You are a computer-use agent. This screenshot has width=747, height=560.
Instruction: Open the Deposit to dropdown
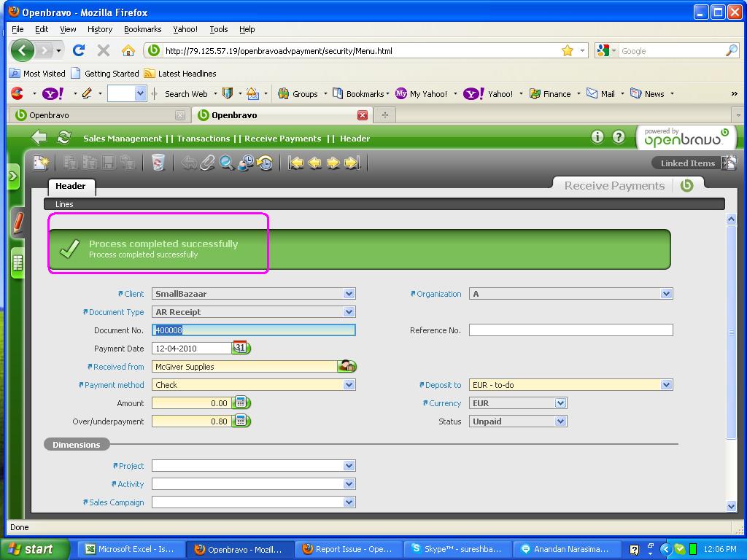[x=666, y=385]
